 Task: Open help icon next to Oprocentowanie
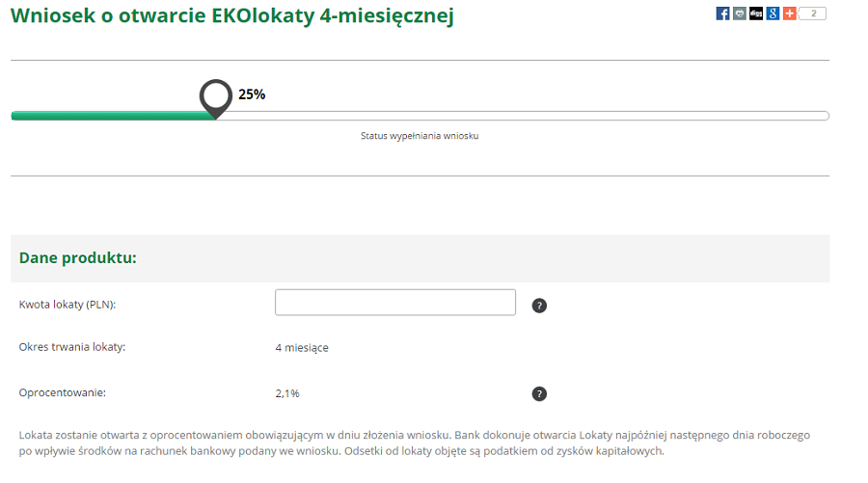(539, 394)
